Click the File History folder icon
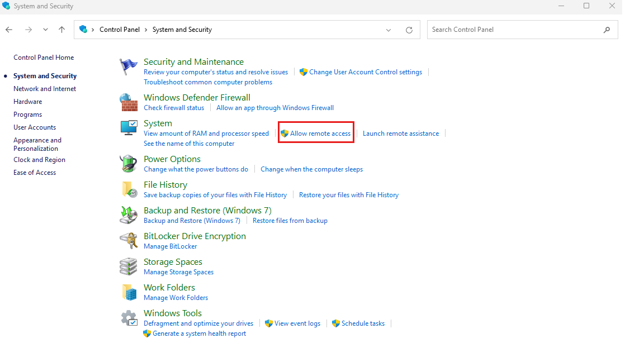 [x=129, y=189]
